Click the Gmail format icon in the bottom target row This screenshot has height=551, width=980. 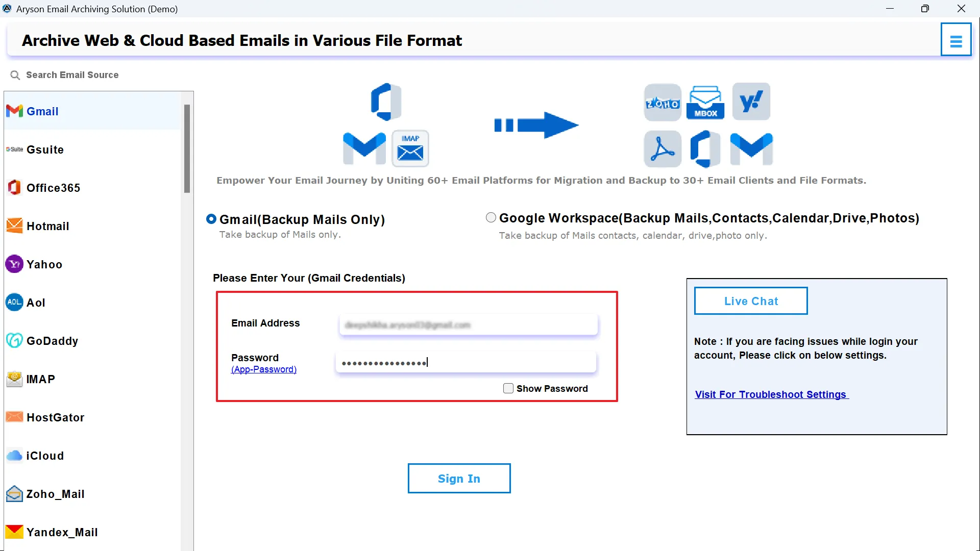[x=751, y=149]
